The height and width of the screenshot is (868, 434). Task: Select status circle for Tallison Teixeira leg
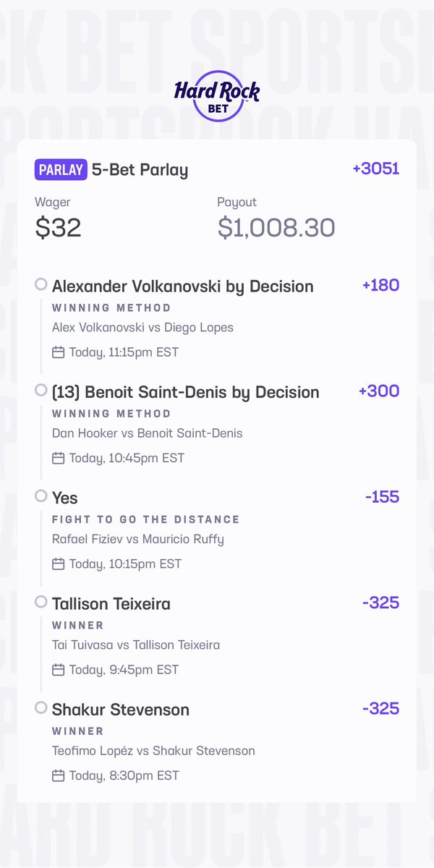[x=41, y=602]
